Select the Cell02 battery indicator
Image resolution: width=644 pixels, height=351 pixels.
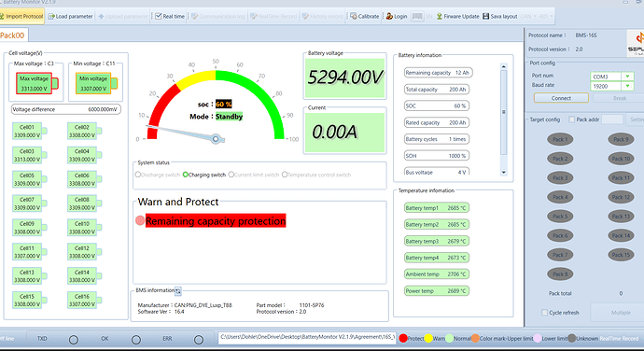(85, 131)
